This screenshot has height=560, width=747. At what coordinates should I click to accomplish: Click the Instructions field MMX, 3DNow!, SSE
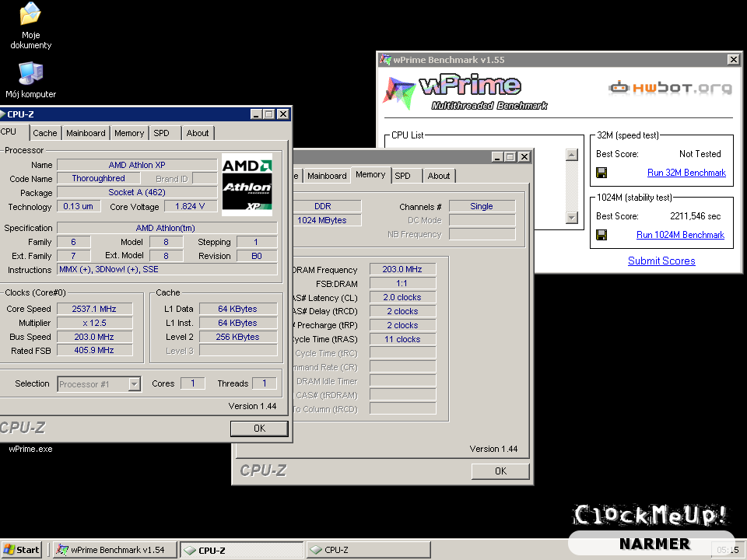(167, 270)
